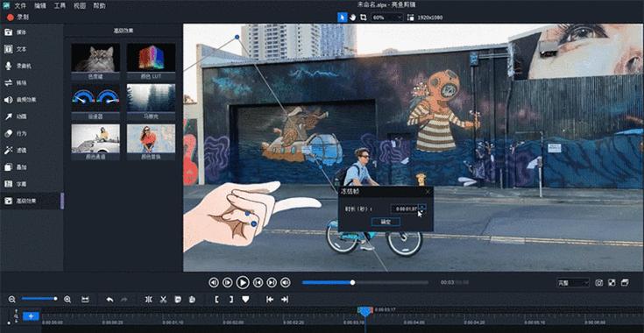
Task: Click the blue timeline playhead marker
Action: tap(365, 311)
